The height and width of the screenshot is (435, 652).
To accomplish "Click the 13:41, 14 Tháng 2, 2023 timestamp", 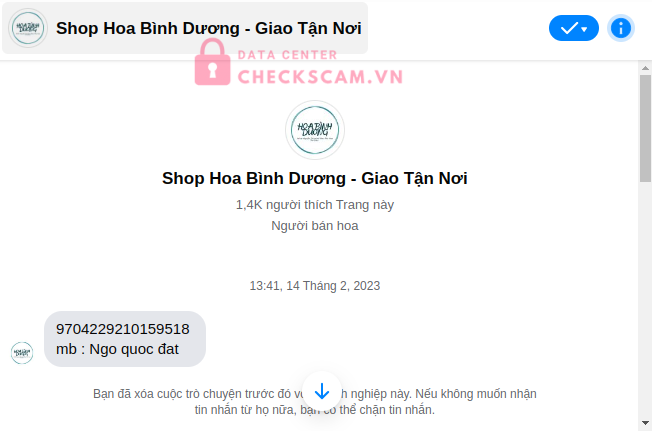I will [315, 286].
